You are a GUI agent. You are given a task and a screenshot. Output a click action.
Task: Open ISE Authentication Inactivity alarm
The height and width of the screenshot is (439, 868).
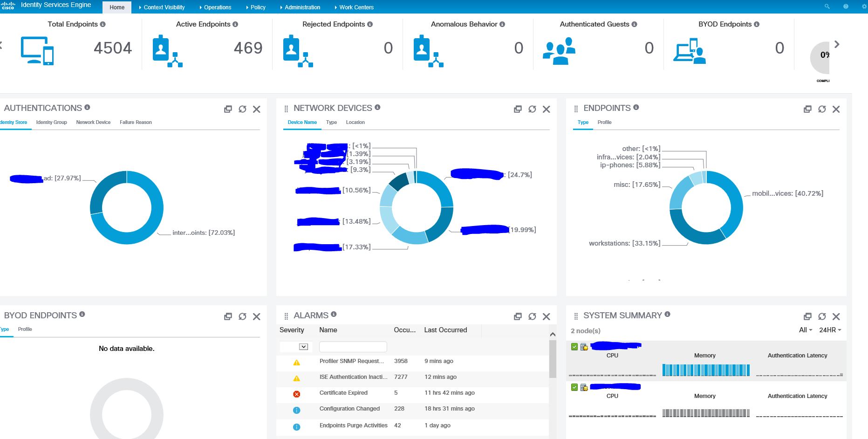[x=353, y=377]
